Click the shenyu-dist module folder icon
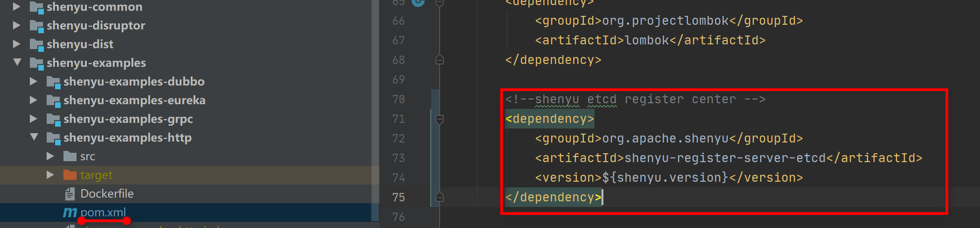This screenshot has height=228, width=980. [36, 44]
